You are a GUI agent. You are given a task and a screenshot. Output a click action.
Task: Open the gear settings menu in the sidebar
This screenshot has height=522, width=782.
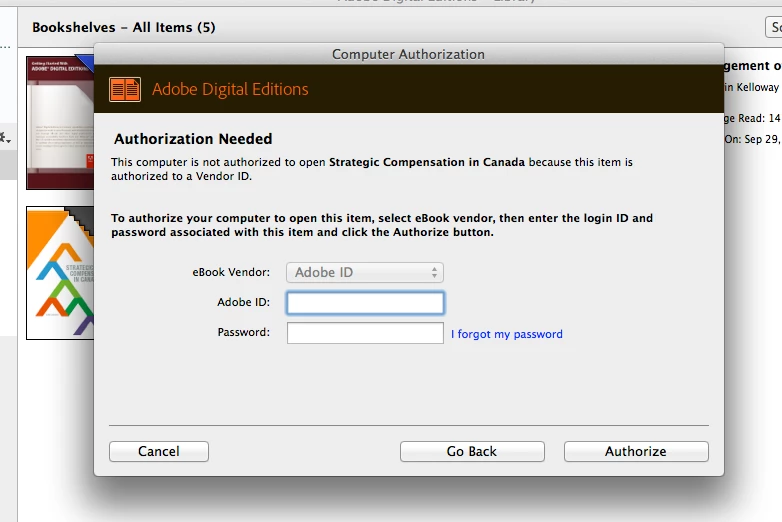[5, 138]
